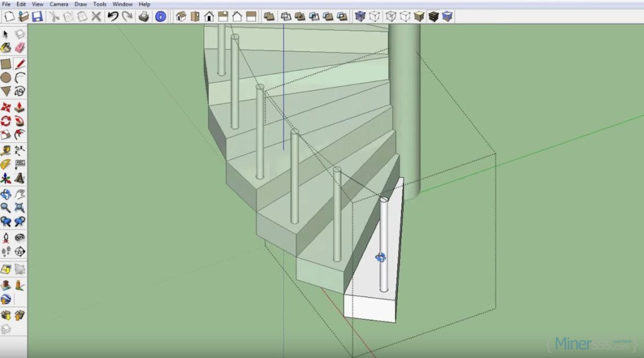Select the arrow Select tool
The height and width of the screenshot is (358, 644).
[6, 34]
